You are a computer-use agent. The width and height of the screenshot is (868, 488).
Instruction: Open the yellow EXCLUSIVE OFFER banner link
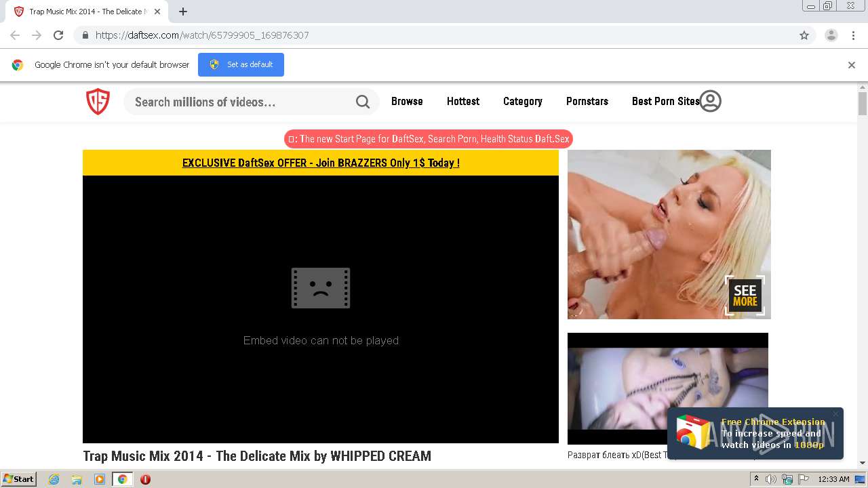point(321,163)
